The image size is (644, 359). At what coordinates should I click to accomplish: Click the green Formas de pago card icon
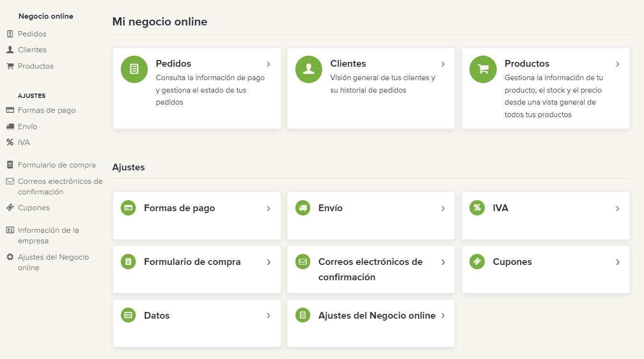tap(128, 208)
